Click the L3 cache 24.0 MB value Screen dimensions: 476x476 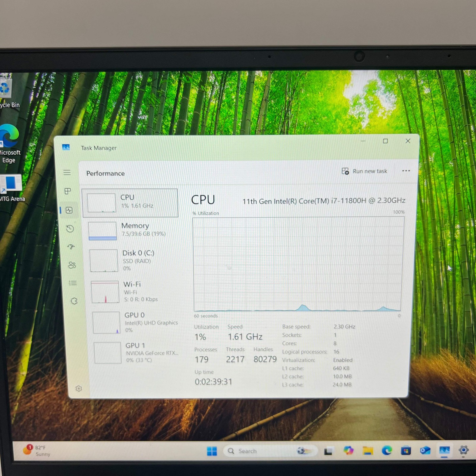tap(342, 385)
